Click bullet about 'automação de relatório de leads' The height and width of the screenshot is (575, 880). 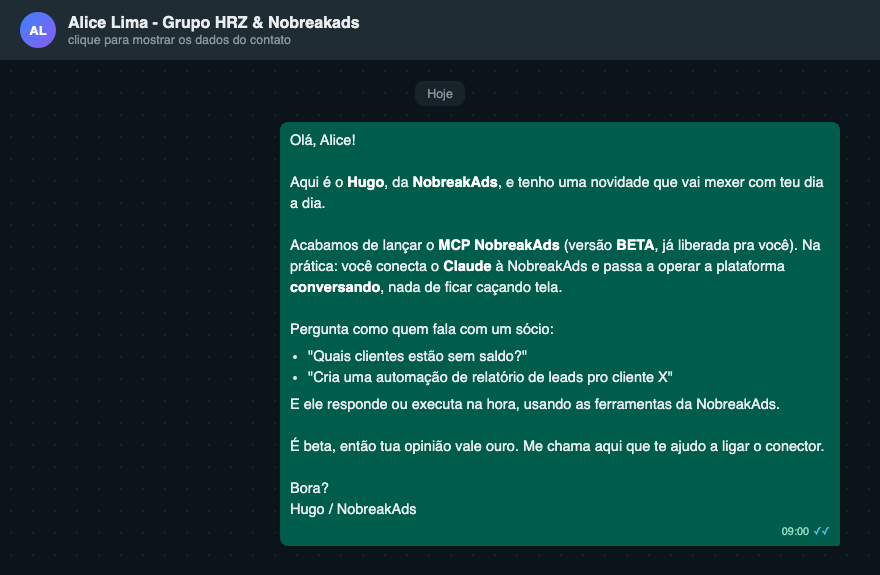click(489, 377)
